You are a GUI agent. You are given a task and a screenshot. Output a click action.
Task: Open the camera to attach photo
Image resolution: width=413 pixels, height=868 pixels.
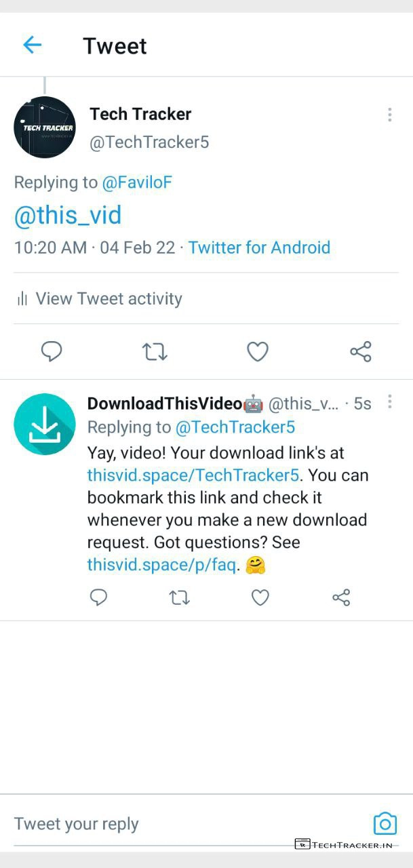[x=385, y=823]
